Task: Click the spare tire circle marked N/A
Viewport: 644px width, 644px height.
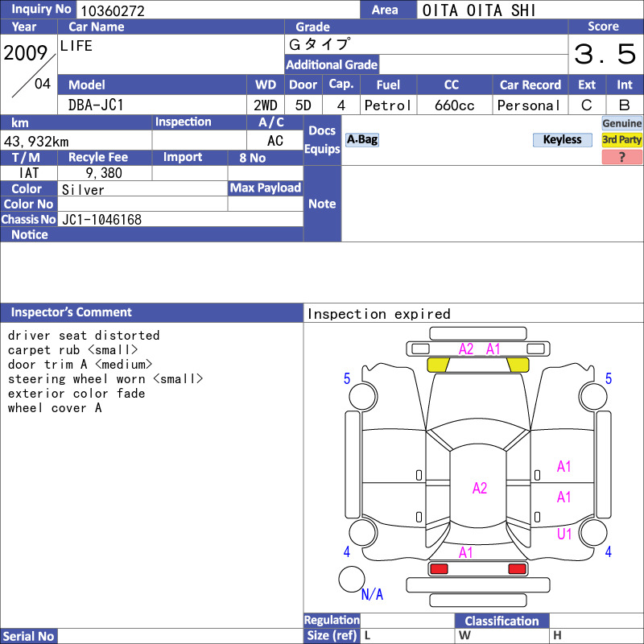Action: 351,579
